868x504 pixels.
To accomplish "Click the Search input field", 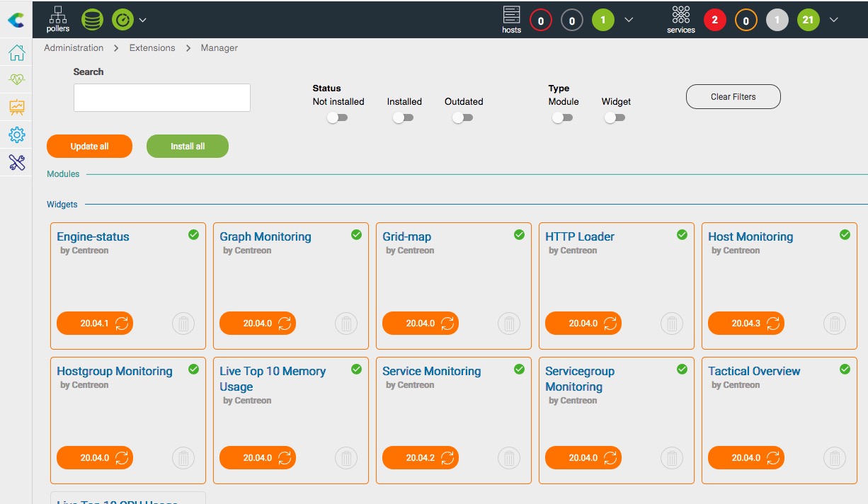I will pos(162,98).
